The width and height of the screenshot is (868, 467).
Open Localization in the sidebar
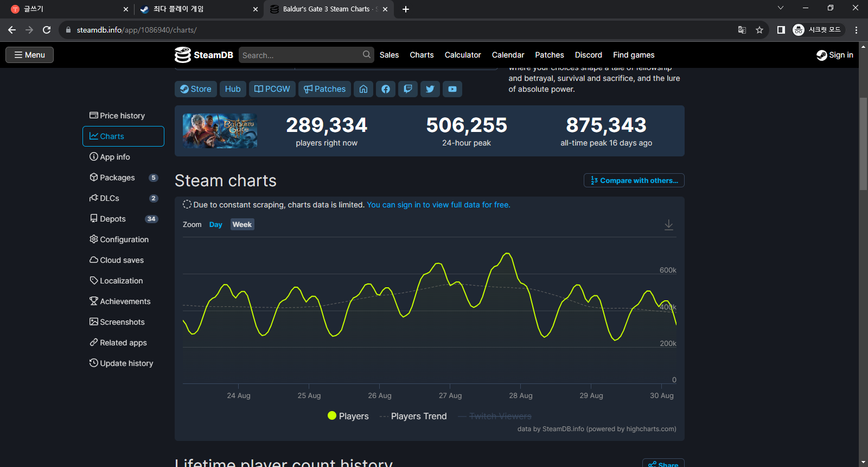point(123,281)
